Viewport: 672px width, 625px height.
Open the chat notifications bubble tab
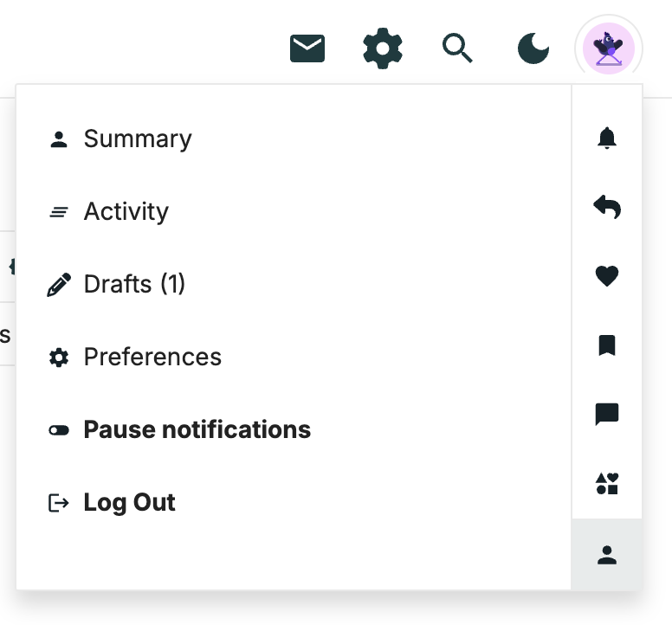click(607, 415)
